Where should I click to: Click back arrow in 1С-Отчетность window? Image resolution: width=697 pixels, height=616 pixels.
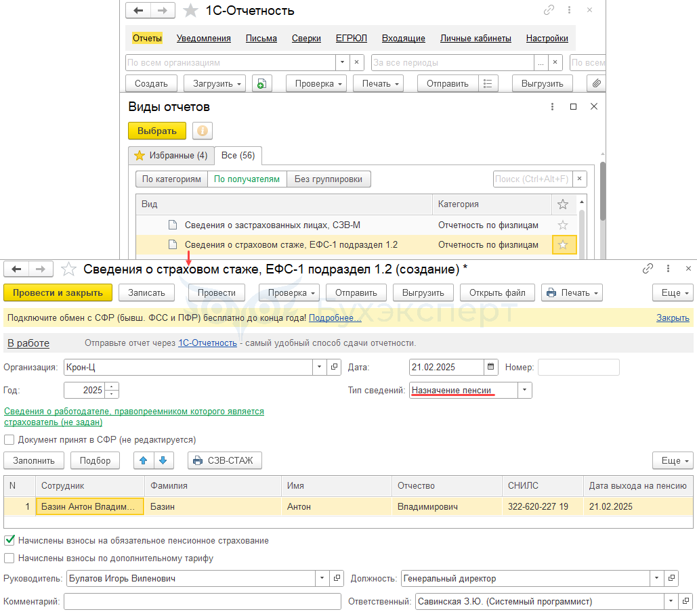[138, 10]
